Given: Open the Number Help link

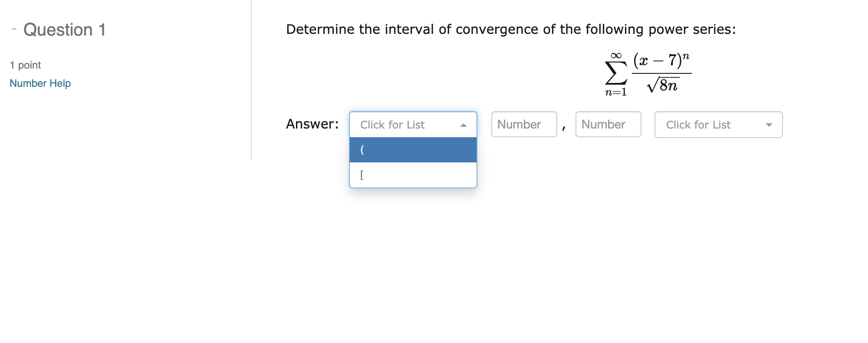Looking at the screenshot, I should pyautogui.click(x=39, y=83).
